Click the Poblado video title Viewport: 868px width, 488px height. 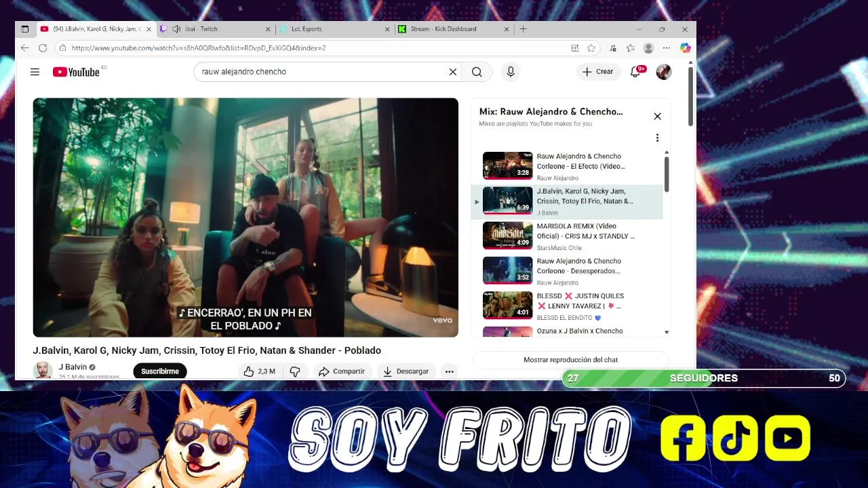(207, 350)
